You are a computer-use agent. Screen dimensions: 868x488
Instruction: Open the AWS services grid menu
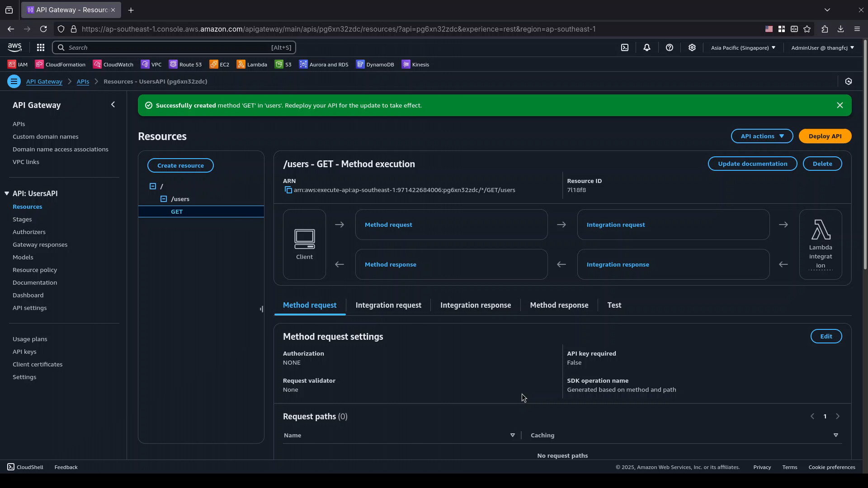[x=41, y=47]
